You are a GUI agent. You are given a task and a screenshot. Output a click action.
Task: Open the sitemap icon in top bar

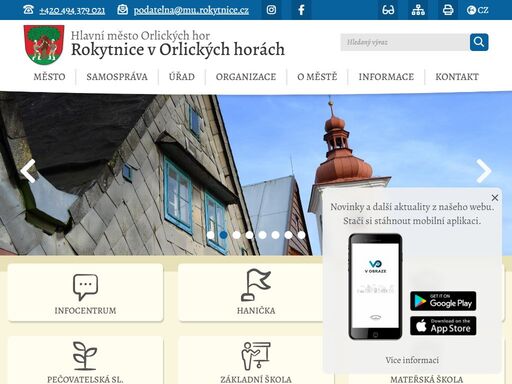(x=418, y=10)
